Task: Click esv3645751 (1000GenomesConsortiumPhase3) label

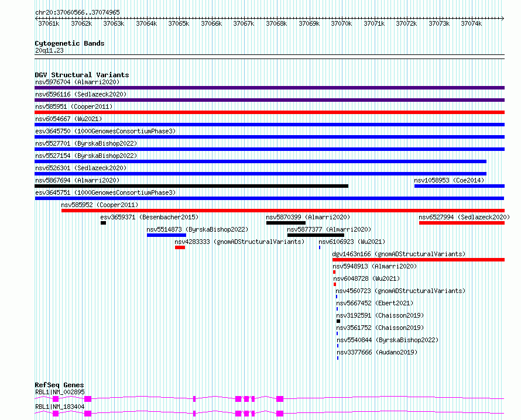Action: click(105, 192)
